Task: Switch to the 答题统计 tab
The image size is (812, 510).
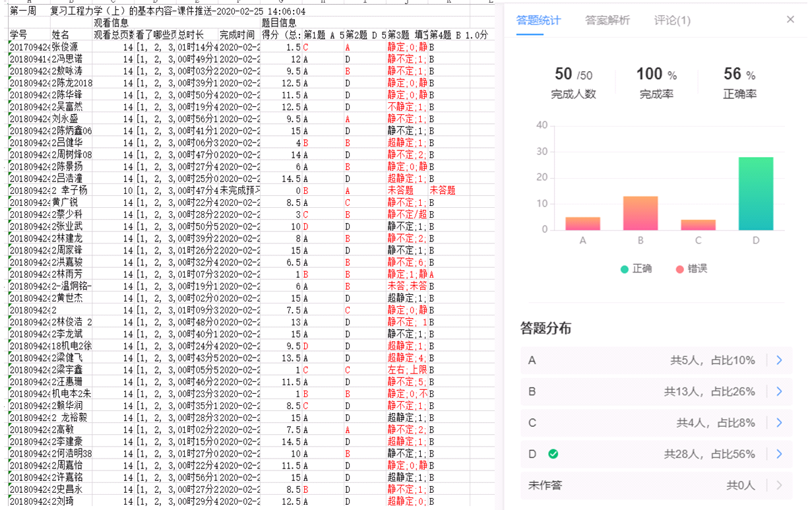Action: coord(538,20)
